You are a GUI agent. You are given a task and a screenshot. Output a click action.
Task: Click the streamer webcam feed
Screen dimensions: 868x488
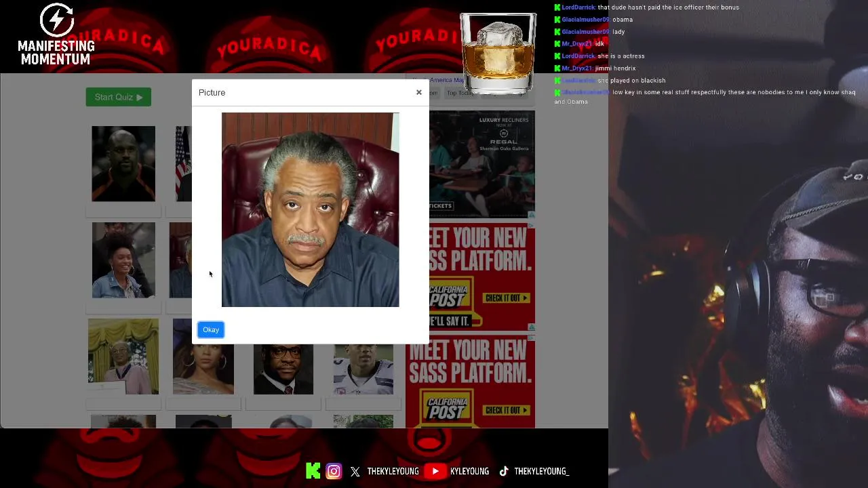(738, 244)
